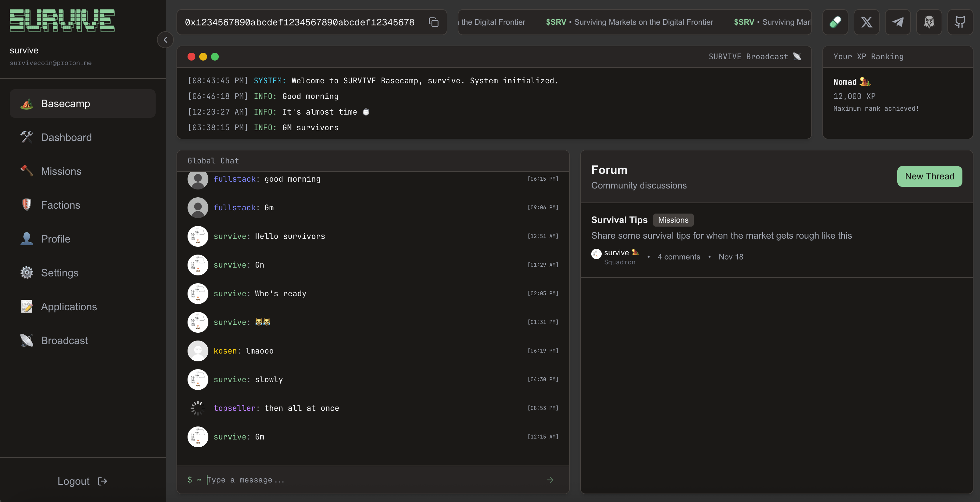Viewport: 980px width, 502px height.
Task: Start a New Thread in the Forum
Action: 930,176
